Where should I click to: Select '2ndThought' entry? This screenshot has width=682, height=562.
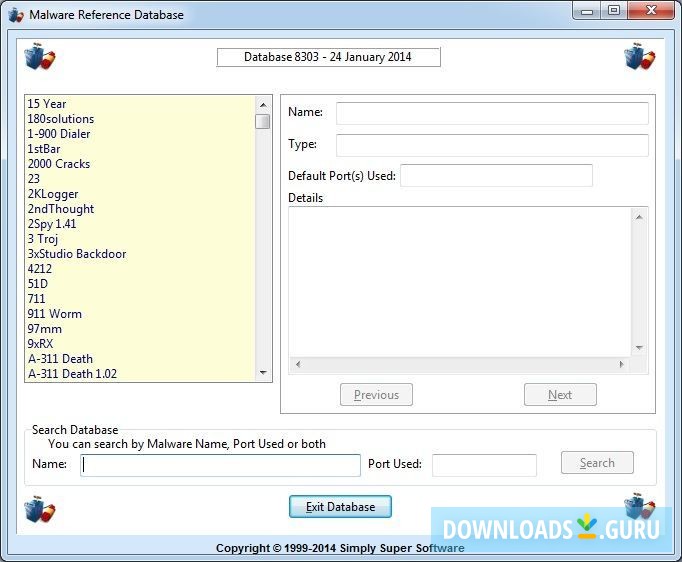tap(140, 209)
